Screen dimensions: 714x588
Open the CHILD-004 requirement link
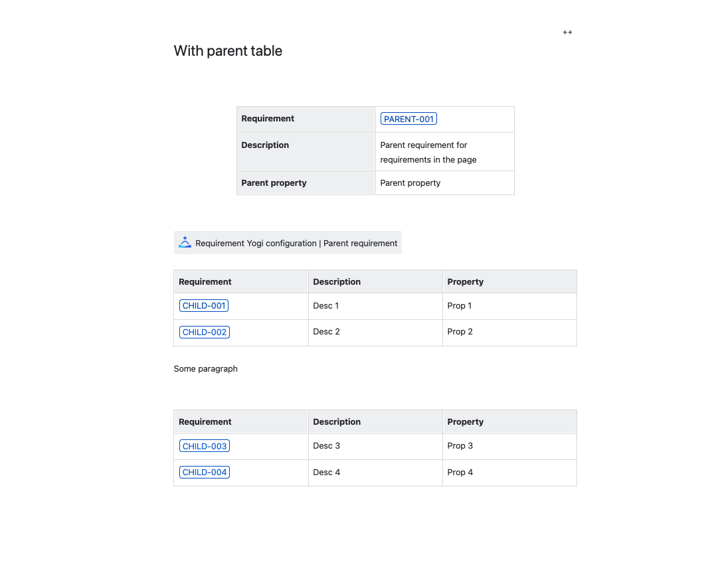(x=205, y=473)
